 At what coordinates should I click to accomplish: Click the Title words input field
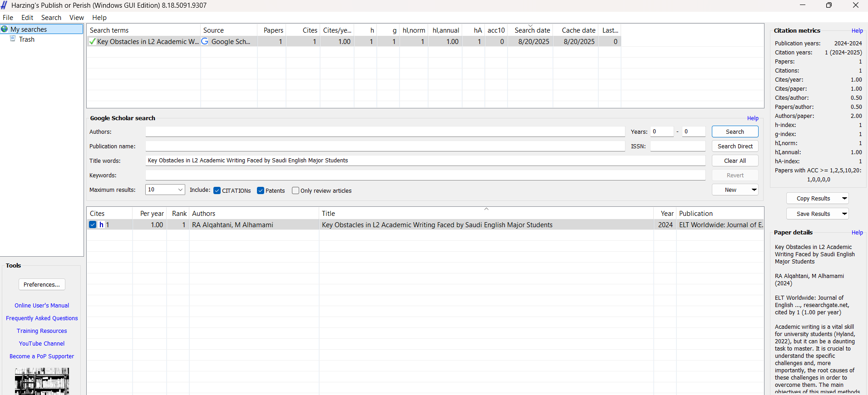click(425, 161)
